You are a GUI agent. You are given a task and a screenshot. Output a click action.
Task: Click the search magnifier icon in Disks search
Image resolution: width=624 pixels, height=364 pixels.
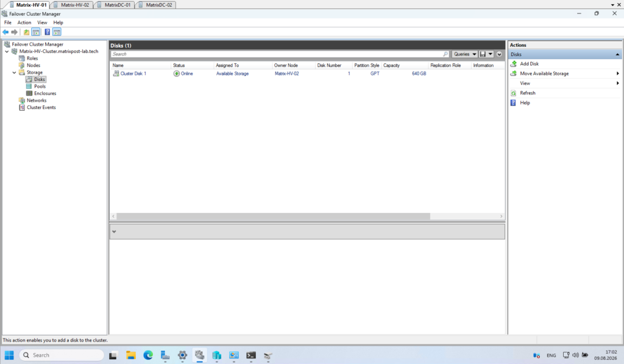[445, 54]
